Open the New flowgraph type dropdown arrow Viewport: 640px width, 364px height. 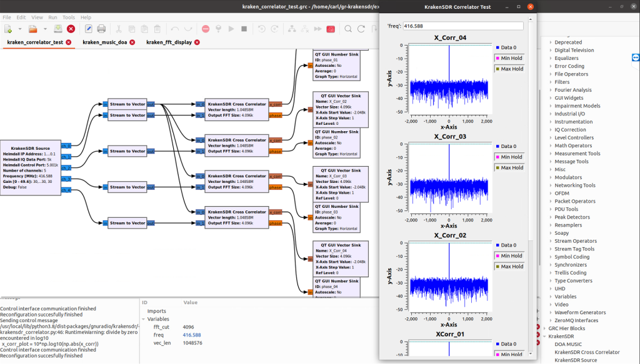tap(19, 29)
